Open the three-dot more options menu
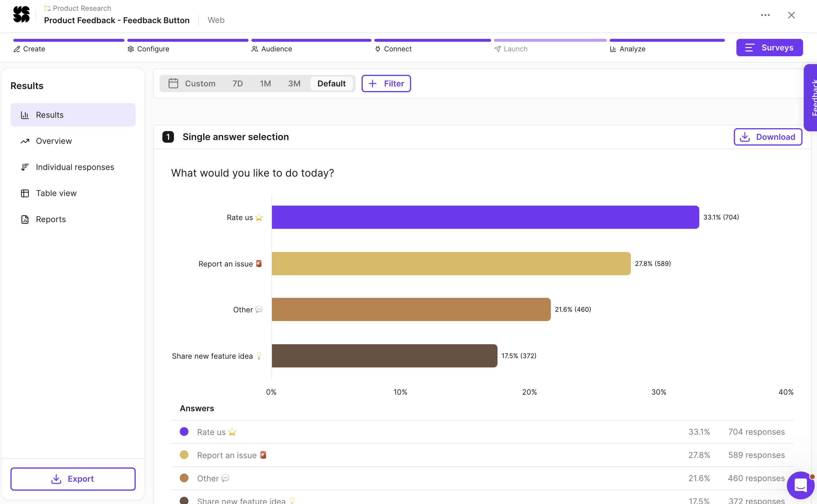 (x=765, y=15)
